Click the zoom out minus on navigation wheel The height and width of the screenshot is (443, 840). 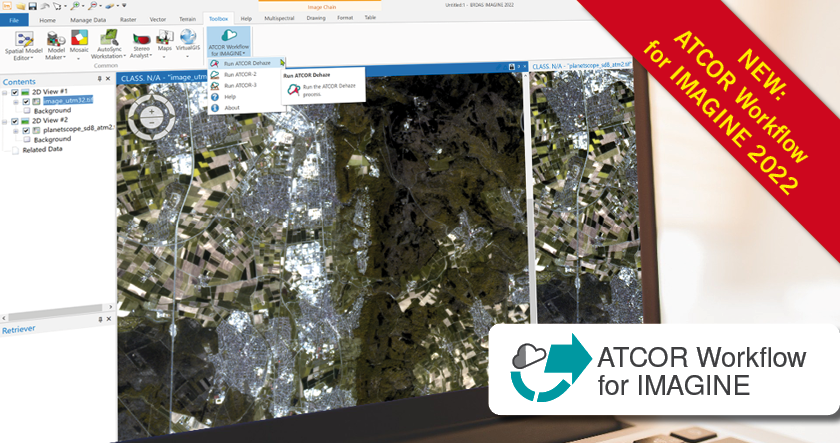[152, 123]
